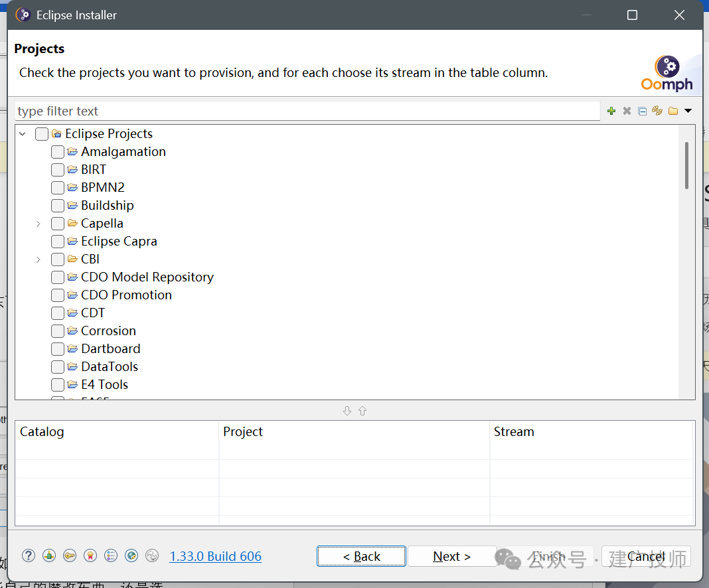The width and height of the screenshot is (709, 588).
Task: Click the gray X remove project icon
Action: (x=627, y=111)
